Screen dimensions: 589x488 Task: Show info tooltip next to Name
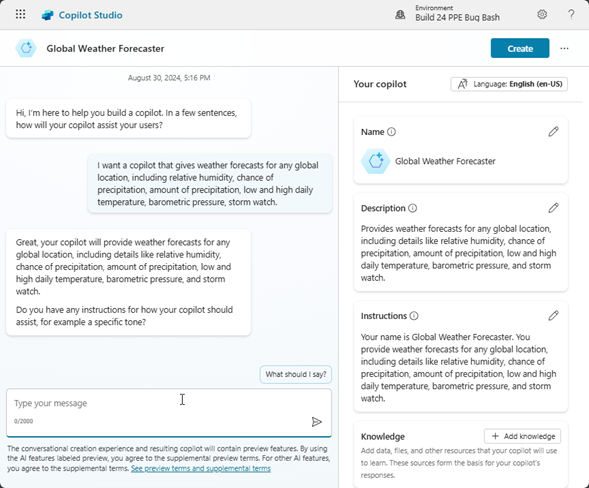(x=391, y=132)
